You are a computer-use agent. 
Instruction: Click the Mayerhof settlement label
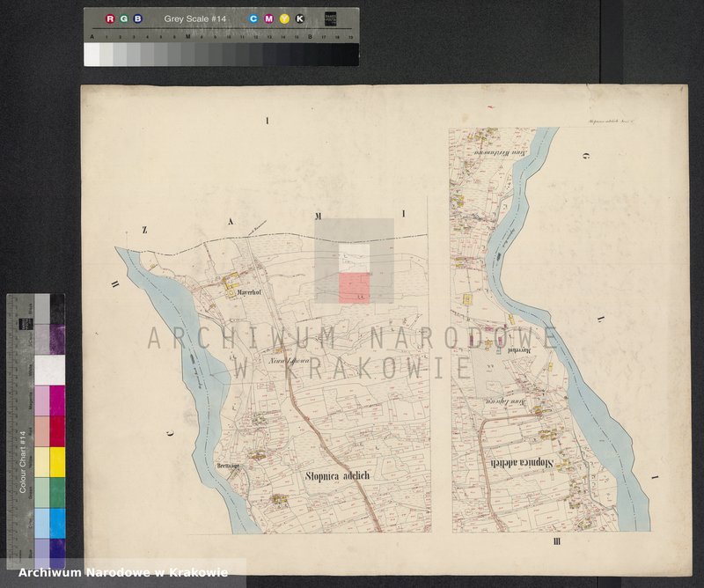[247, 290]
